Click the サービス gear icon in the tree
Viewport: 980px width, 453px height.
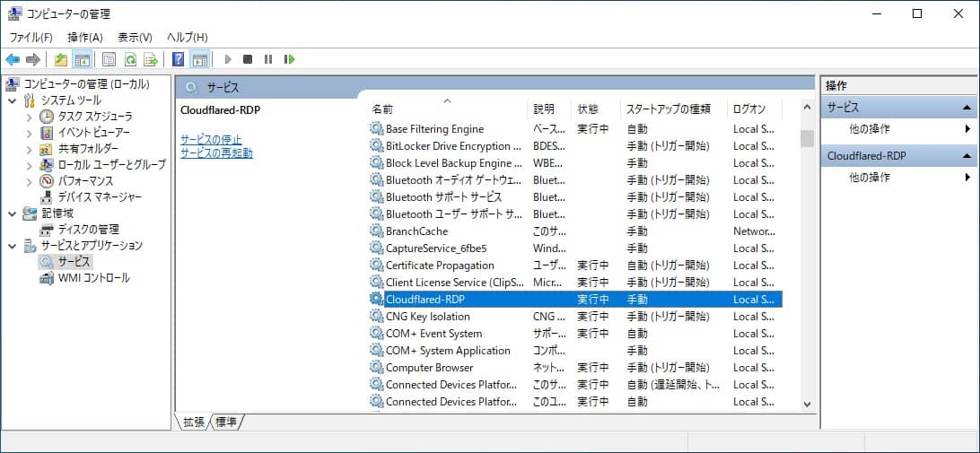point(47,262)
